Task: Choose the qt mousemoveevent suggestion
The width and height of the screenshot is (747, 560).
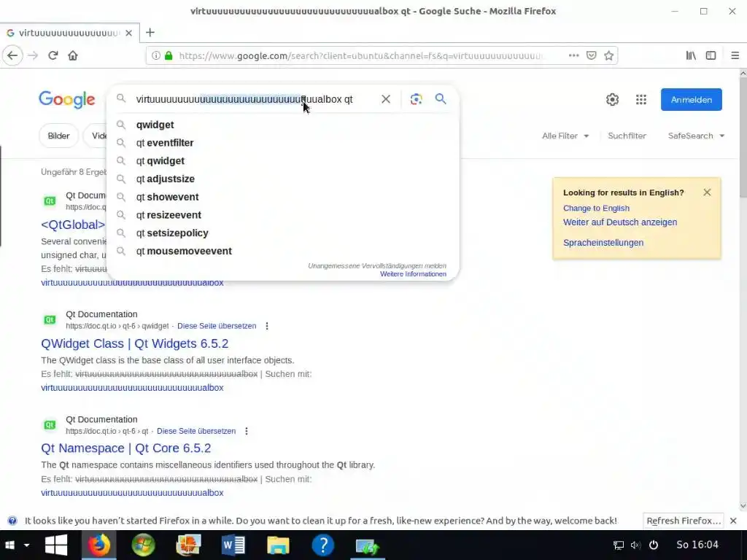Action: tap(284, 252)
